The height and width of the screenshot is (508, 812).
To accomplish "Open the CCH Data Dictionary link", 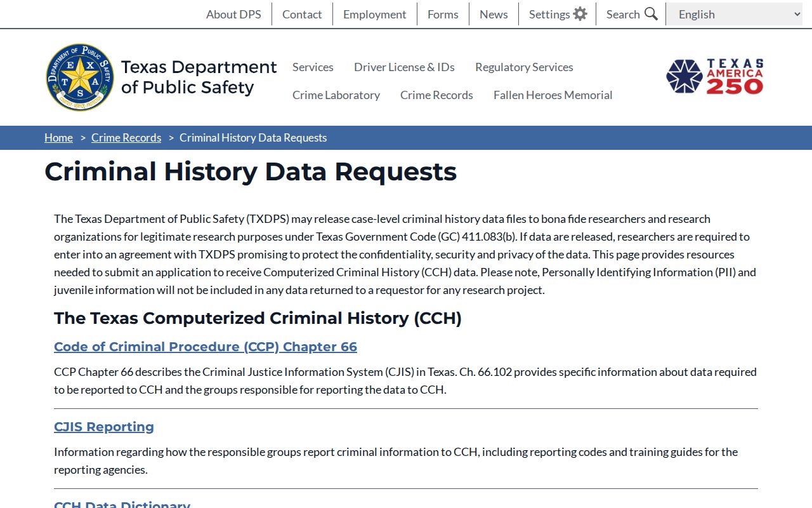I will pos(122,504).
